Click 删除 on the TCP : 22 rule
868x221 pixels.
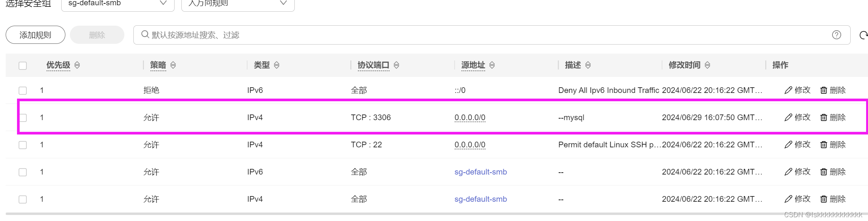point(833,144)
